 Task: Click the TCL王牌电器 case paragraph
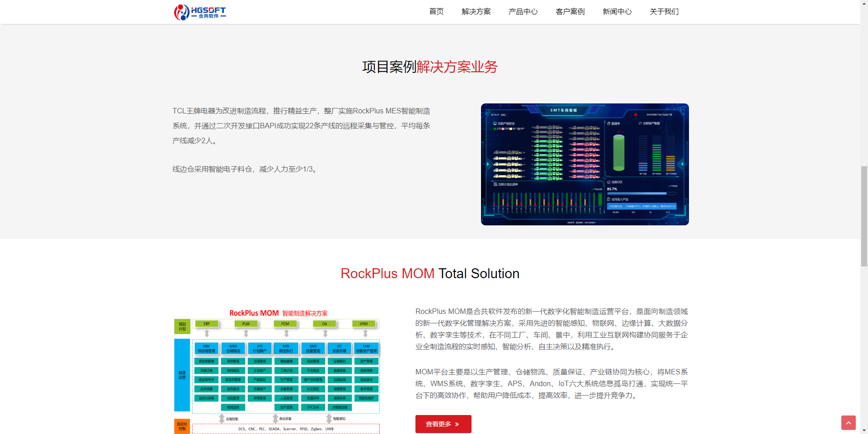coord(301,126)
